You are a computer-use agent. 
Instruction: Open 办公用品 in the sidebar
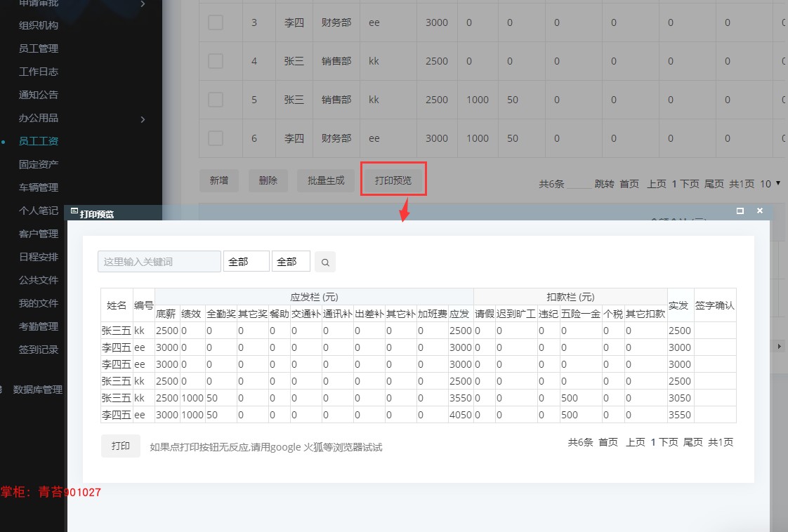(39, 117)
